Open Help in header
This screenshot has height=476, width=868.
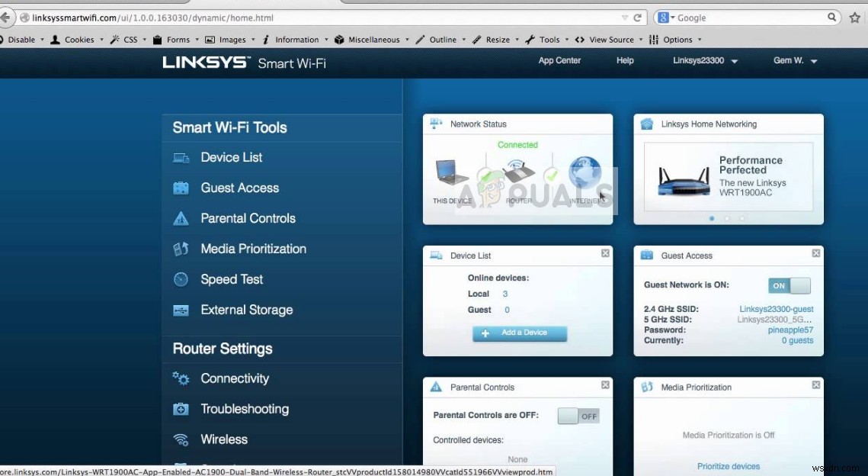pyautogui.click(x=625, y=60)
